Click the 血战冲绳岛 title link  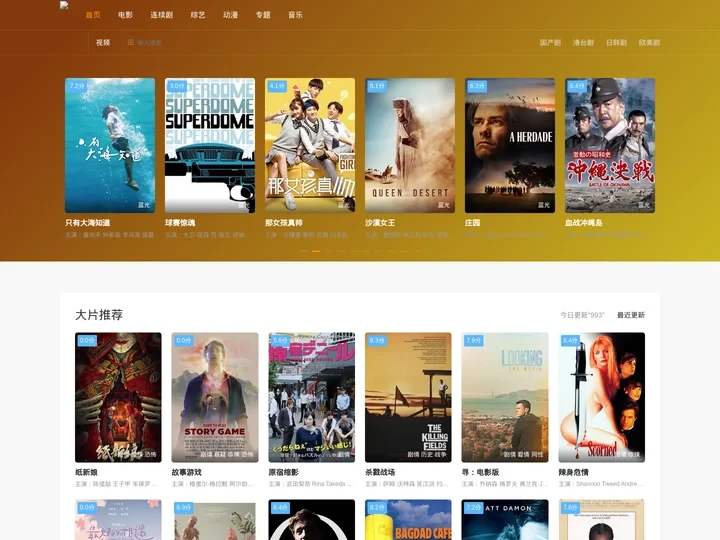584,223
